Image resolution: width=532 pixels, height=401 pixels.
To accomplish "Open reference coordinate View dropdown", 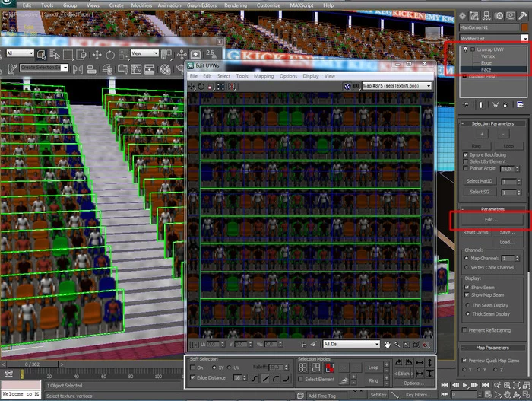I will (144, 53).
